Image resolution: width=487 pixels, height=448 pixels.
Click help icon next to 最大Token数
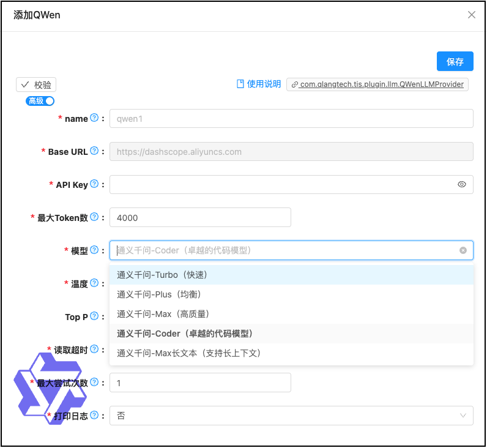coord(94,217)
